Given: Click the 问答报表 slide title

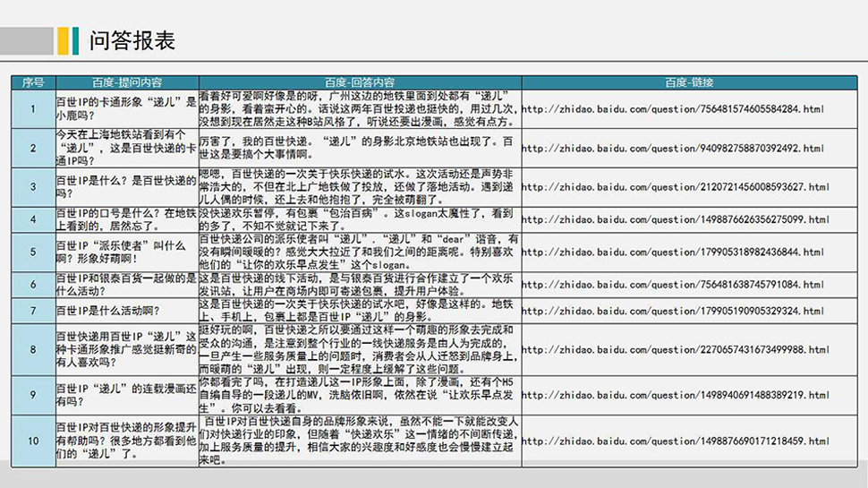Looking at the screenshot, I should 132,39.
